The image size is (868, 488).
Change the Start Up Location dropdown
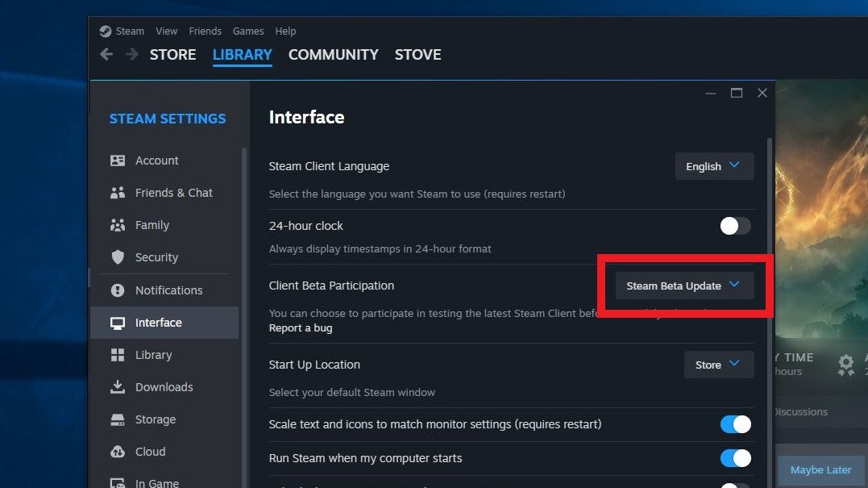click(718, 365)
